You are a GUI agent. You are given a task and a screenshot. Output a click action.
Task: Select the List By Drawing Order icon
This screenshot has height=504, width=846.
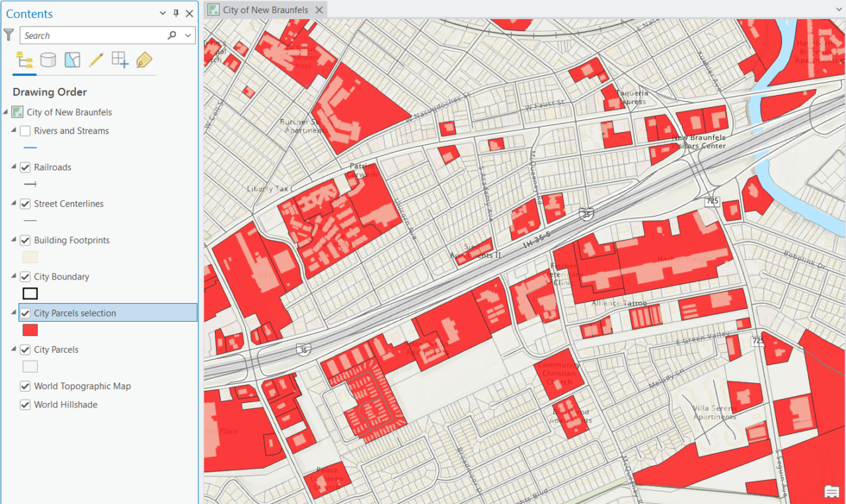click(24, 59)
